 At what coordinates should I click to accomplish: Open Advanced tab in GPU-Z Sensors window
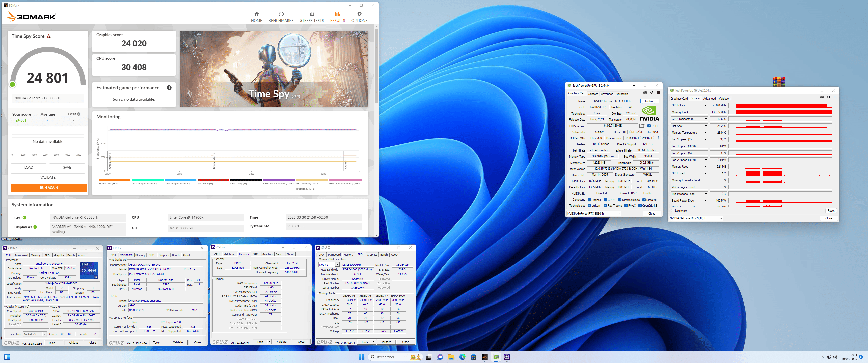click(709, 99)
